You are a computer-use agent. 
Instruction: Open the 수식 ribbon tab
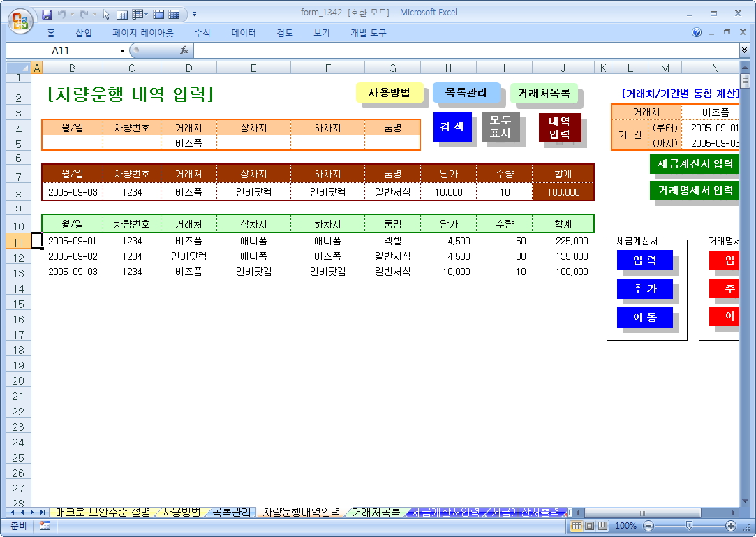pyautogui.click(x=202, y=33)
